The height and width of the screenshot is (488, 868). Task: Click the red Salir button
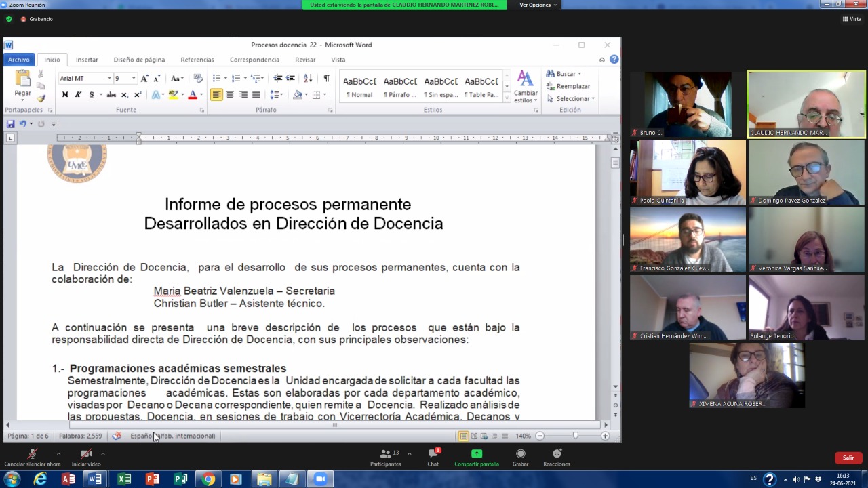(x=848, y=458)
